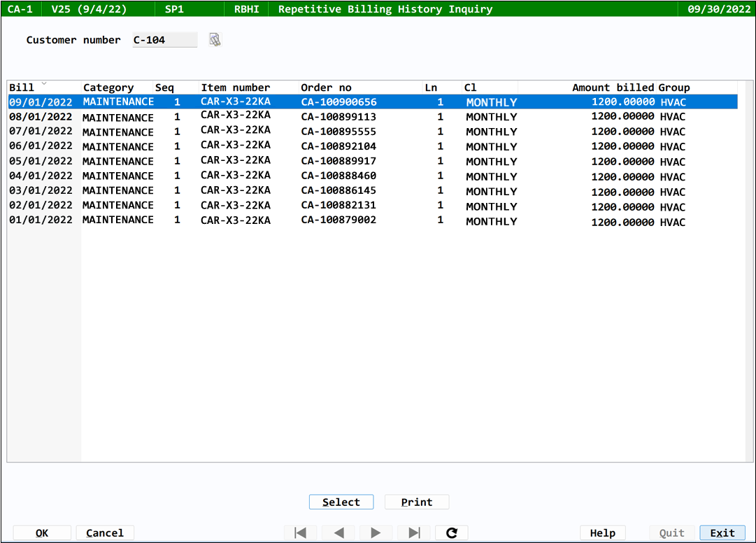Select the 06/01/2022 bill row
Viewport: 756px width, 543px height.
(x=372, y=146)
